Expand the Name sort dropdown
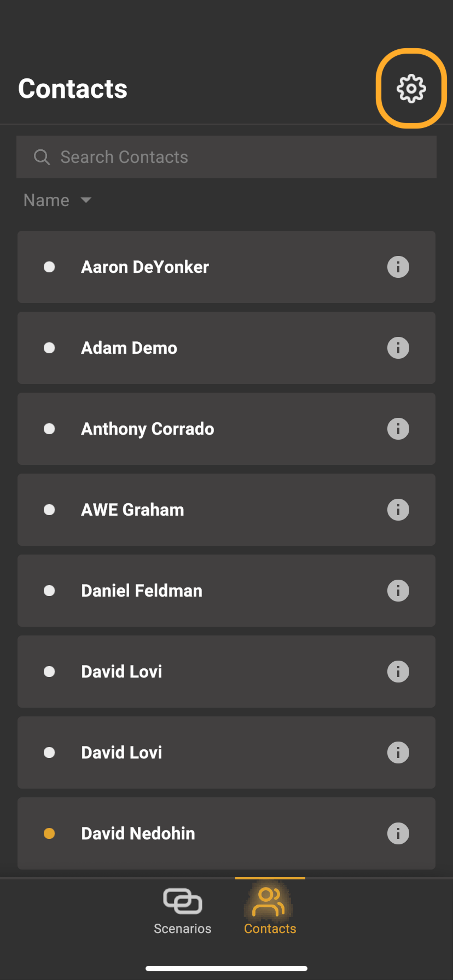Screen dimensions: 453x980 pos(57,200)
